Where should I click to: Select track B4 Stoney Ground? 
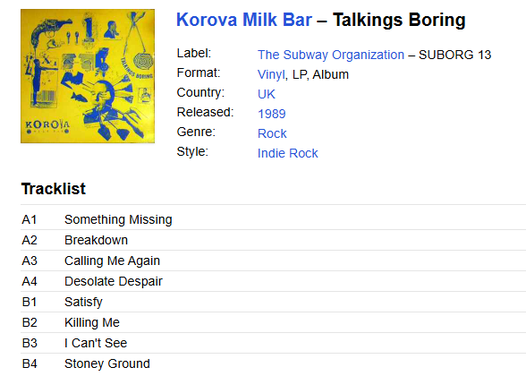pyautogui.click(x=273, y=364)
